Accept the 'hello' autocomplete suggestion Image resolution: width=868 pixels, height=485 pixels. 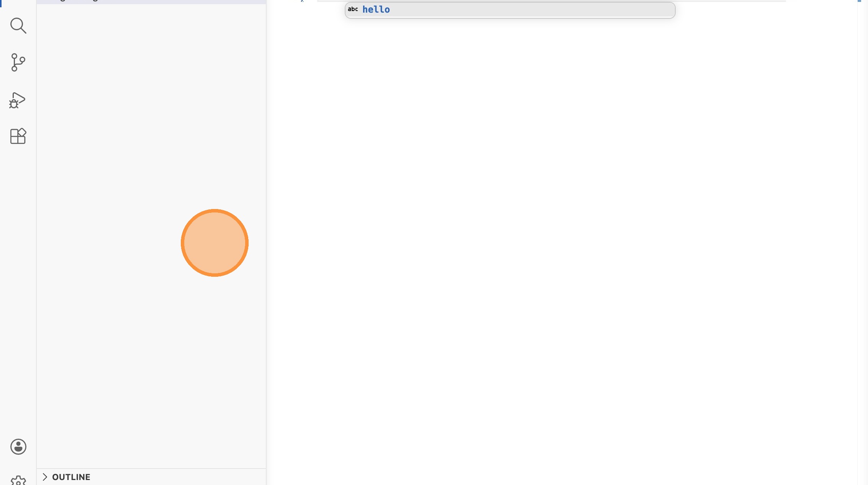376,10
